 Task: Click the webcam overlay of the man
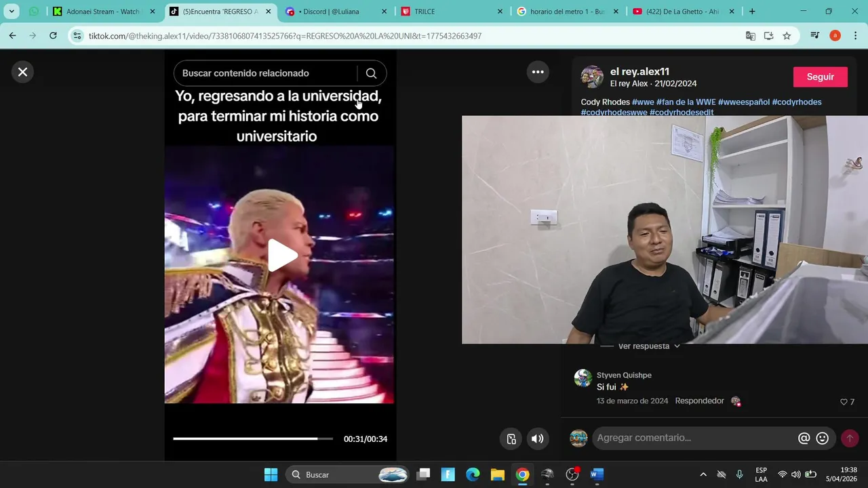pyautogui.click(x=665, y=230)
